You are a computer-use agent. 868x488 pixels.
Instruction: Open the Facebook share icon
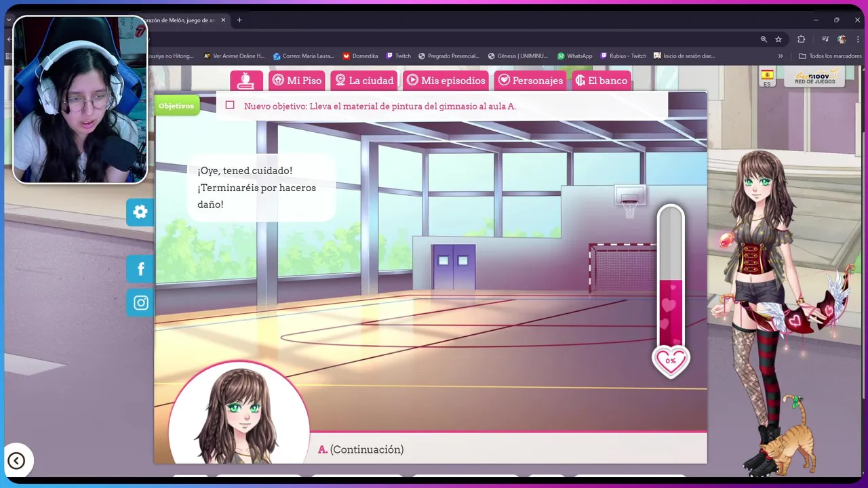coord(140,269)
